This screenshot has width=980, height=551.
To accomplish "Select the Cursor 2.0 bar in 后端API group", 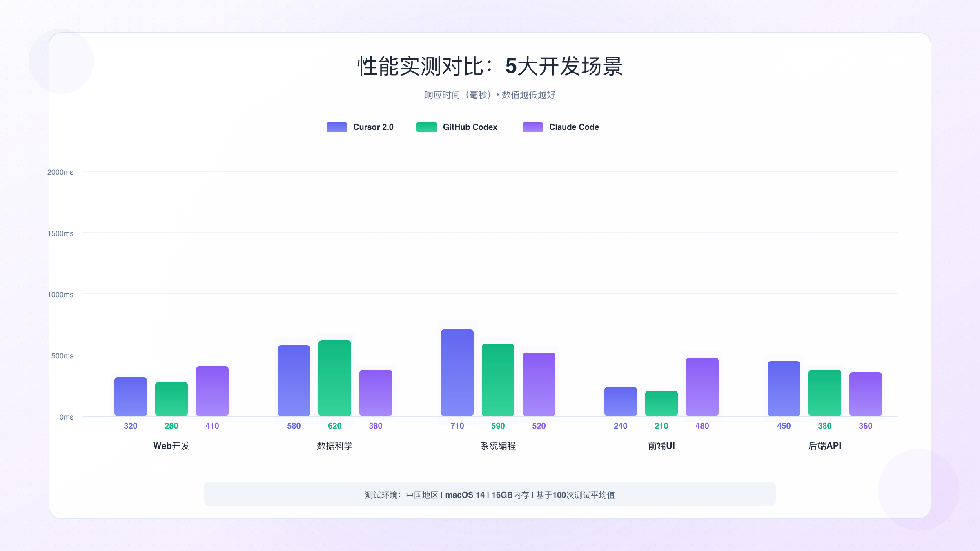I will (x=784, y=388).
